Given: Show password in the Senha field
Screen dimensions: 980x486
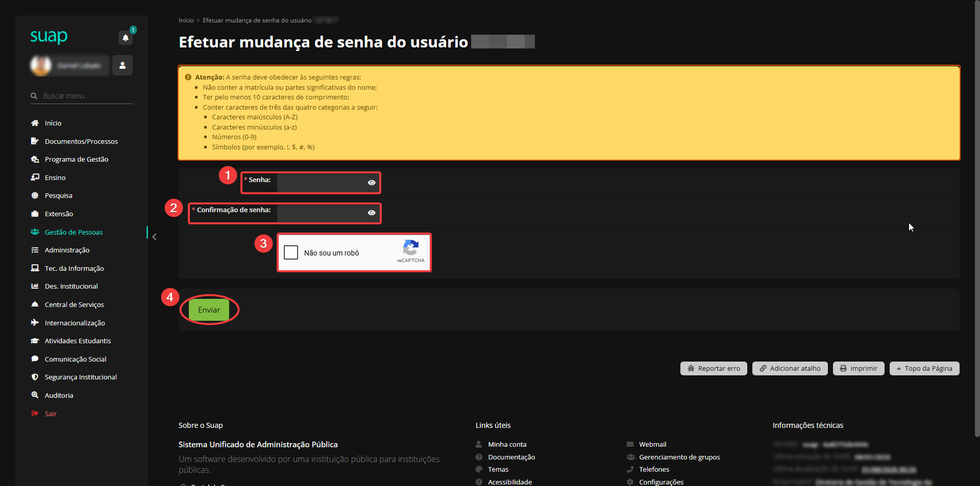Looking at the screenshot, I should (372, 183).
